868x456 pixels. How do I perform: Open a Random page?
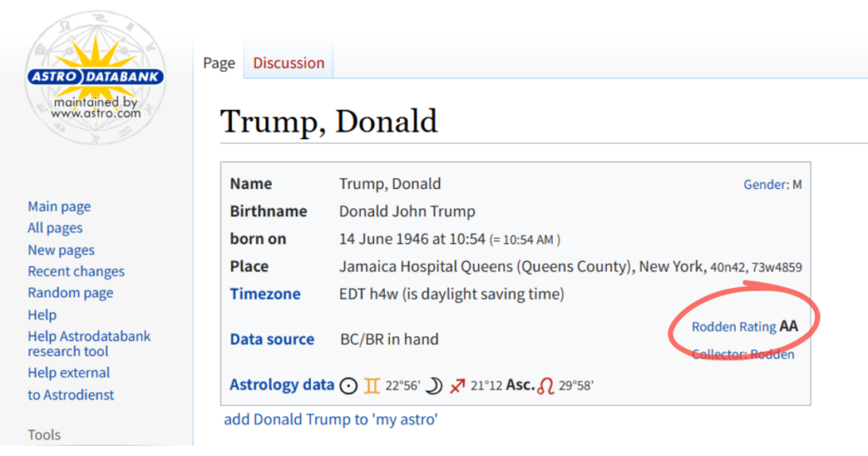click(x=70, y=292)
